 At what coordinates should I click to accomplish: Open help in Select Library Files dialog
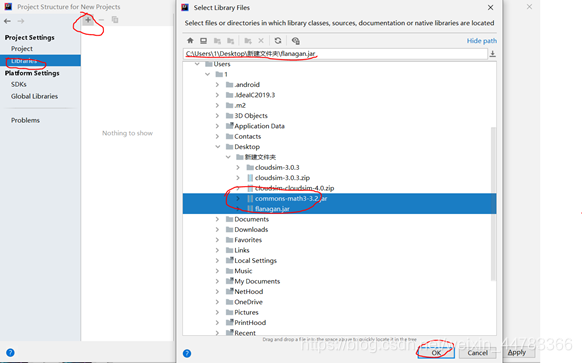pyautogui.click(x=187, y=353)
